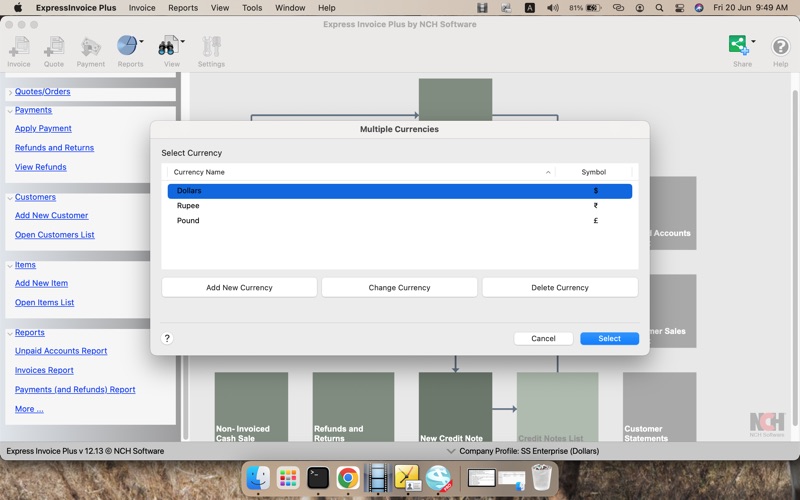The height and width of the screenshot is (500, 800).
Task: Click the Select button
Action: (x=609, y=338)
